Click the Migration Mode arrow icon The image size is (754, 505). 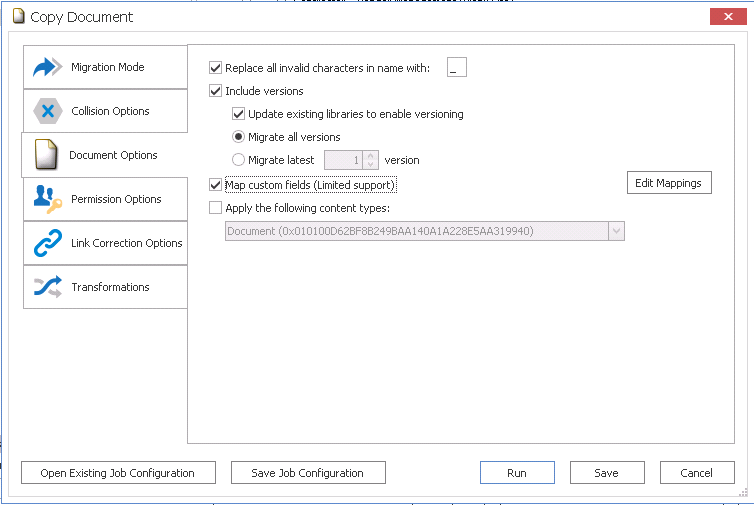[47, 67]
